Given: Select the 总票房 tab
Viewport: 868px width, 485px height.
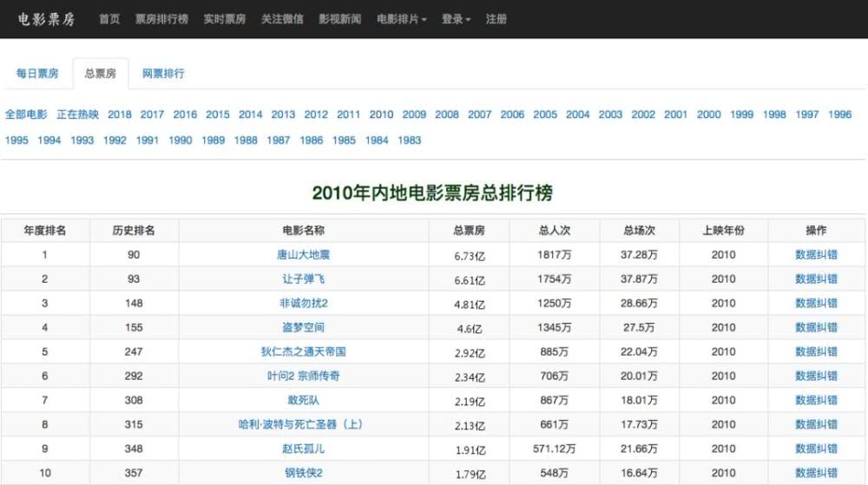Looking at the screenshot, I should click(100, 73).
